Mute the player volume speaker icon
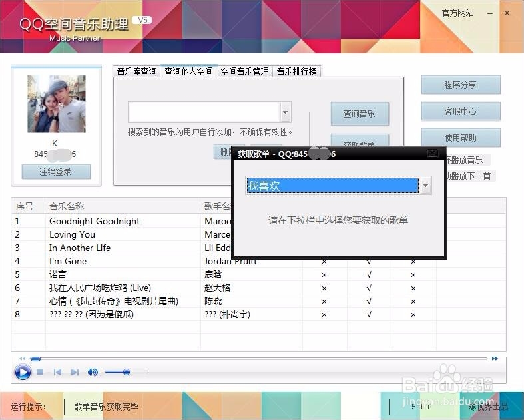 click(93, 372)
